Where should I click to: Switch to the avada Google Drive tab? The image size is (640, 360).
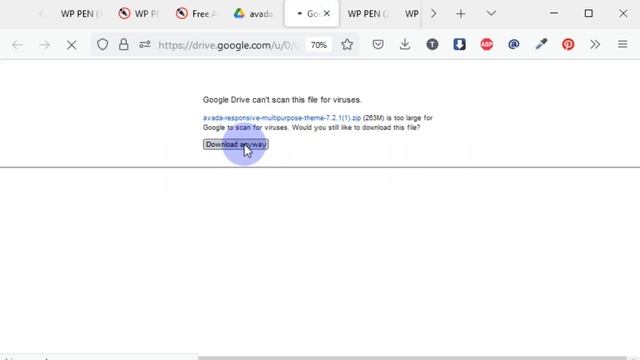[x=253, y=14]
